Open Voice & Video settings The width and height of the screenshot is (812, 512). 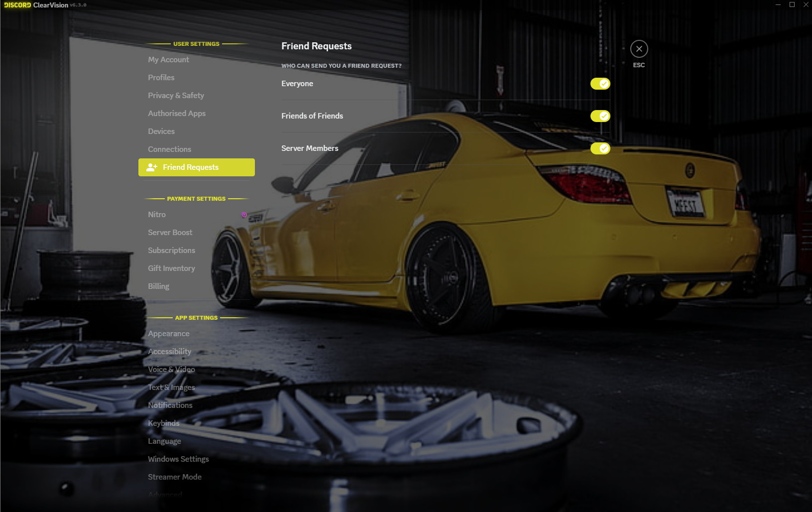point(197,370)
